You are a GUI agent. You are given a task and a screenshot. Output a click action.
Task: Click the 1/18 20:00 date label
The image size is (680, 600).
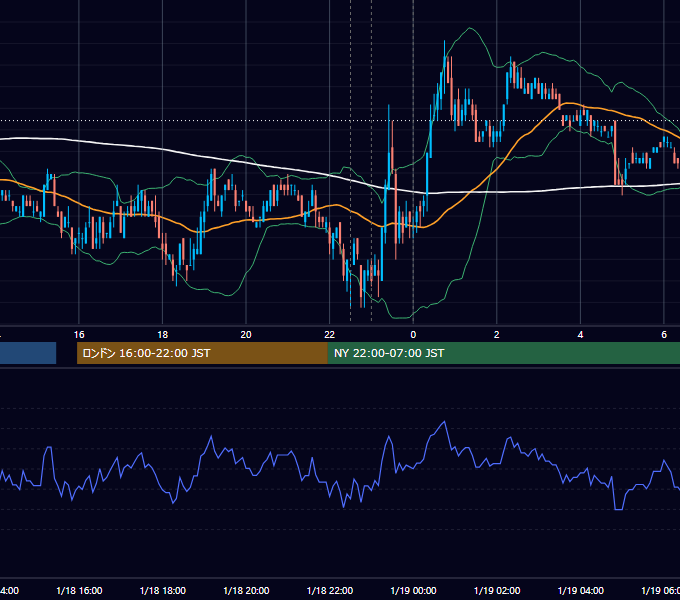point(246,591)
